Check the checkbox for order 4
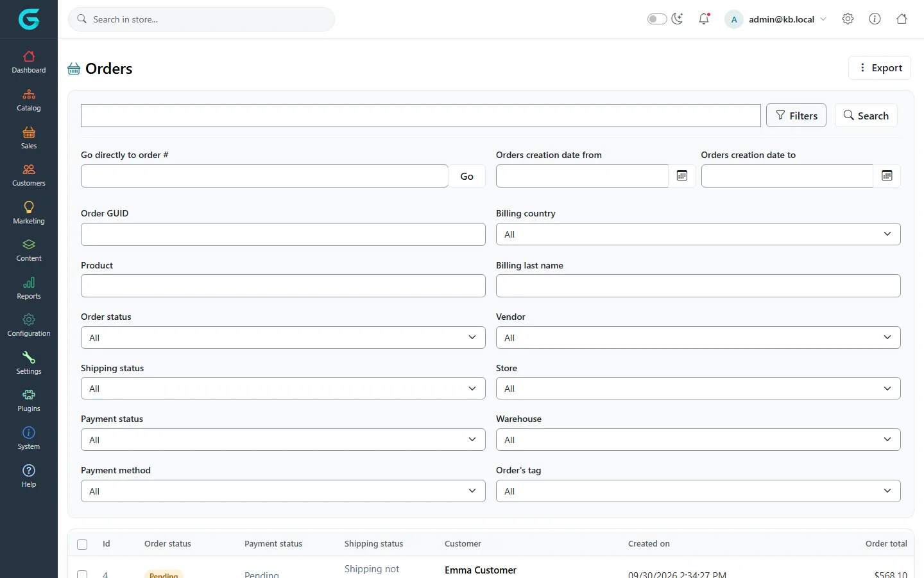This screenshot has width=924, height=578. [x=82, y=574]
